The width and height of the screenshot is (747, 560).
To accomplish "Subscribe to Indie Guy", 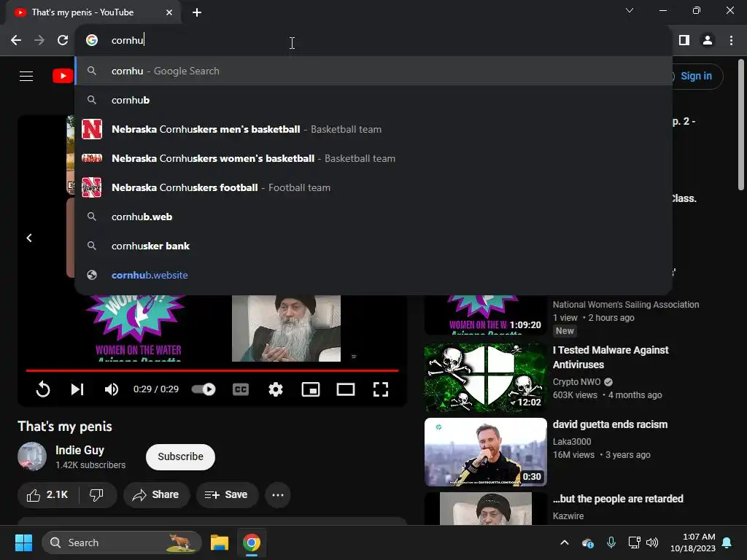I will pos(180,456).
